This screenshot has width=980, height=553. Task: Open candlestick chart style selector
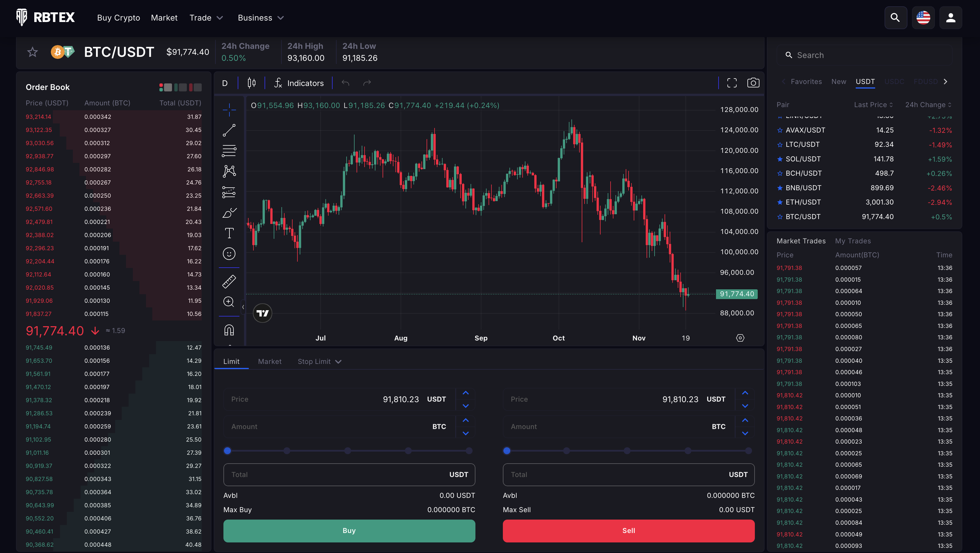pyautogui.click(x=251, y=83)
